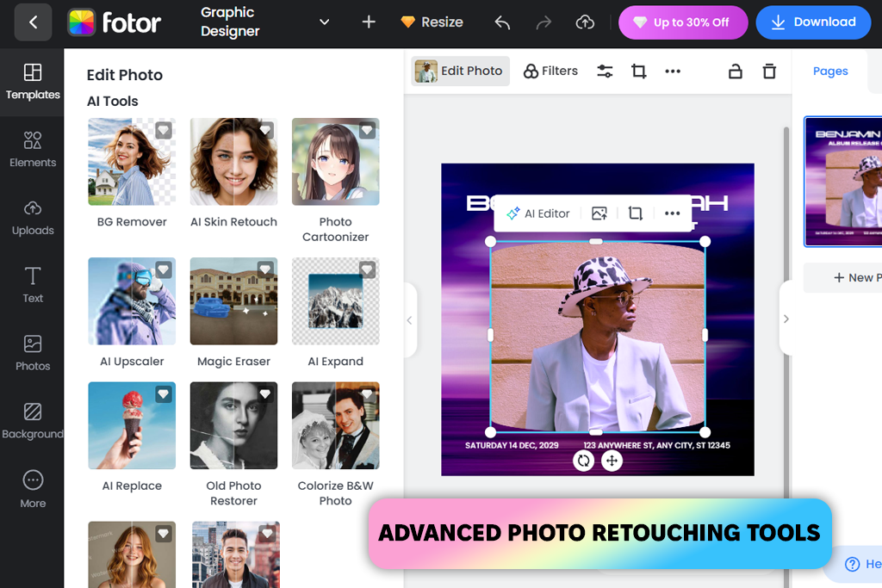The image size is (882, 588).
Task: Open the Elements sidebar tab
Action: coord(33,150)
